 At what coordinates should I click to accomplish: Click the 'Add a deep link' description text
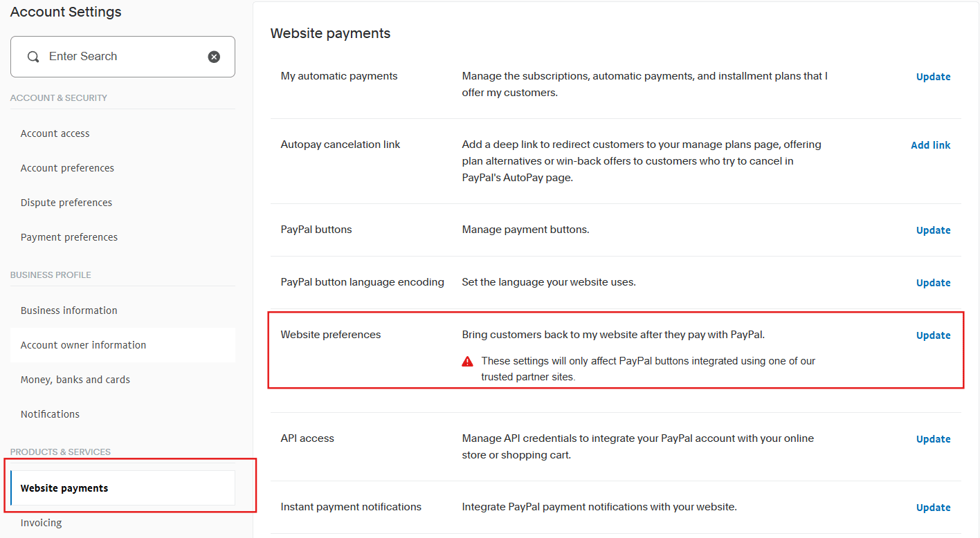pyautogui.click(x=642, y=161)
